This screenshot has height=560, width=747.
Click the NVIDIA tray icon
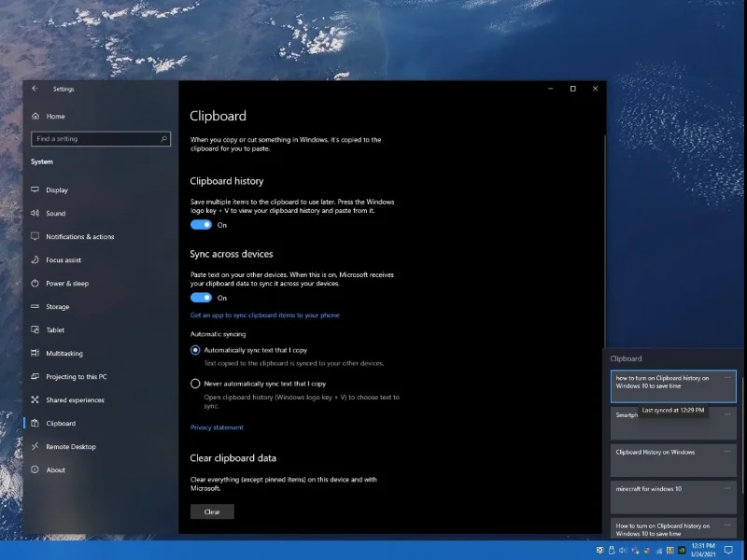(682, 550)
